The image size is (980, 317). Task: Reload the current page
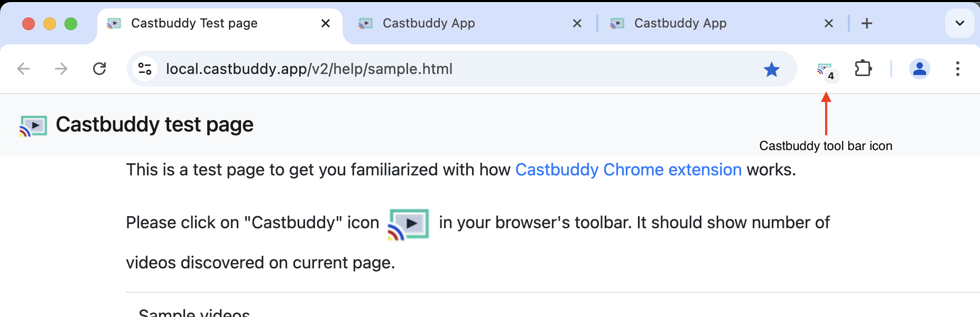[99, 69]
